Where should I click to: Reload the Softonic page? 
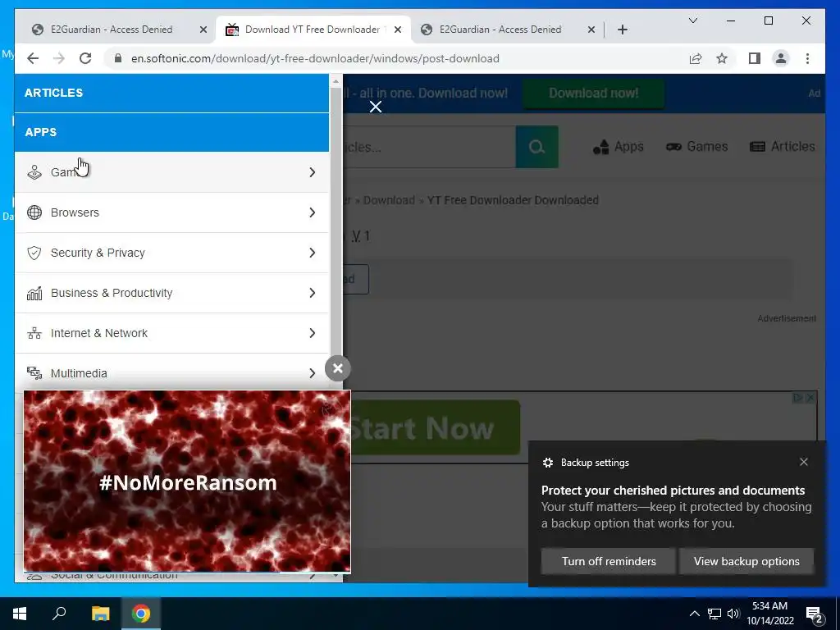[85, 58]
